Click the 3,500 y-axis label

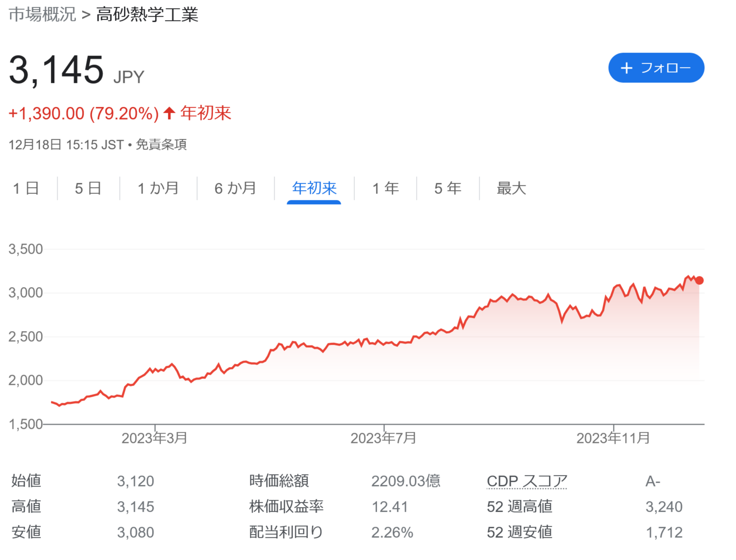[26, 249]
